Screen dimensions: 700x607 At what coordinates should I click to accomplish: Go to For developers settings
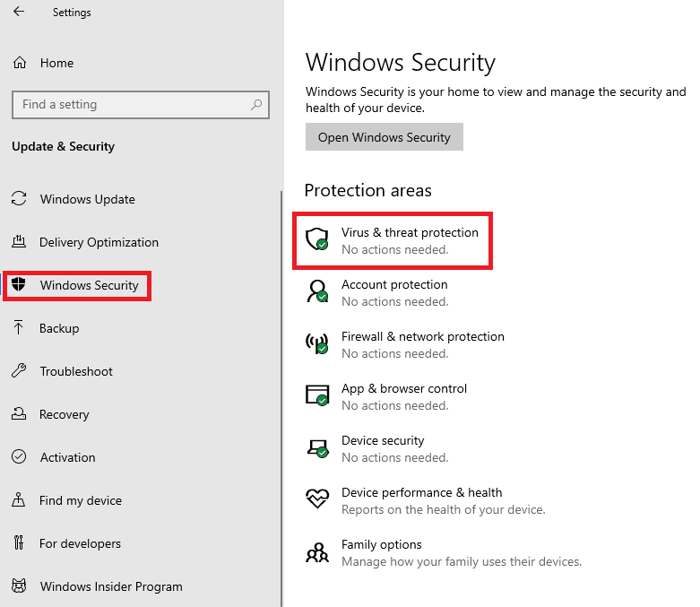[x=80, y=543]
